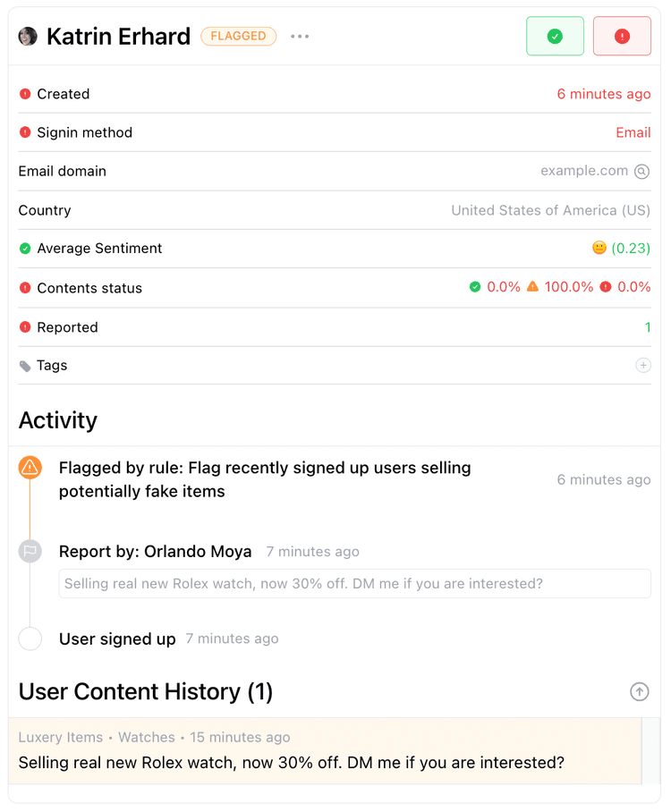Add a tag using the plus button
This screenshot has width=671, height=812.
pyautogui.click(x=643, y=365)
